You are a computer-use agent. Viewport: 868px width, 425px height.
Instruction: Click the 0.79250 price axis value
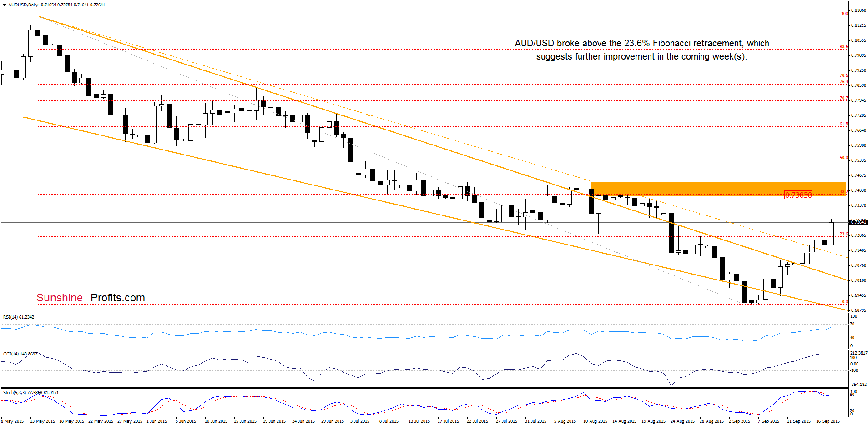pos(859,70)
